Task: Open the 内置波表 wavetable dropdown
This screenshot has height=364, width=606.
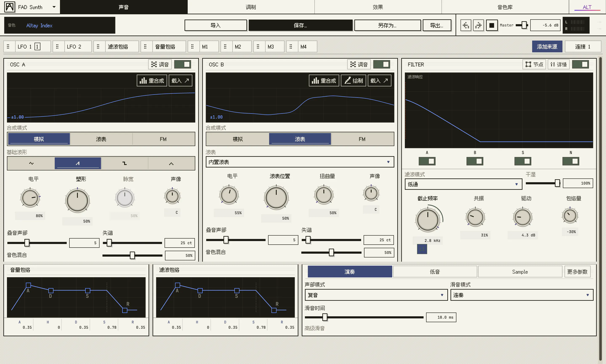Action: tap(300, 162)
